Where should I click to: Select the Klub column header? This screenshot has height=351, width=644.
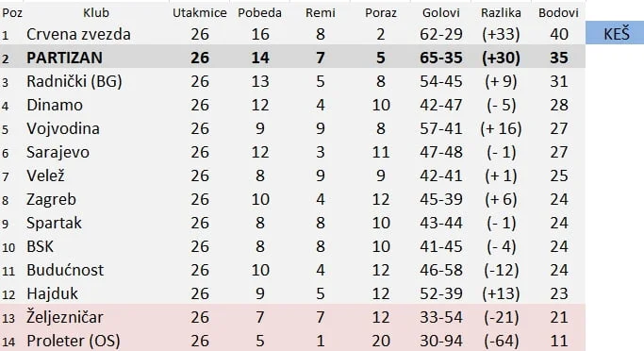pos(96,13)
